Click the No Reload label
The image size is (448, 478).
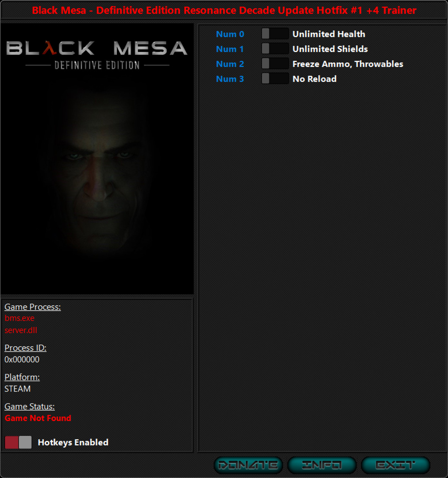(x=314, y=79)
